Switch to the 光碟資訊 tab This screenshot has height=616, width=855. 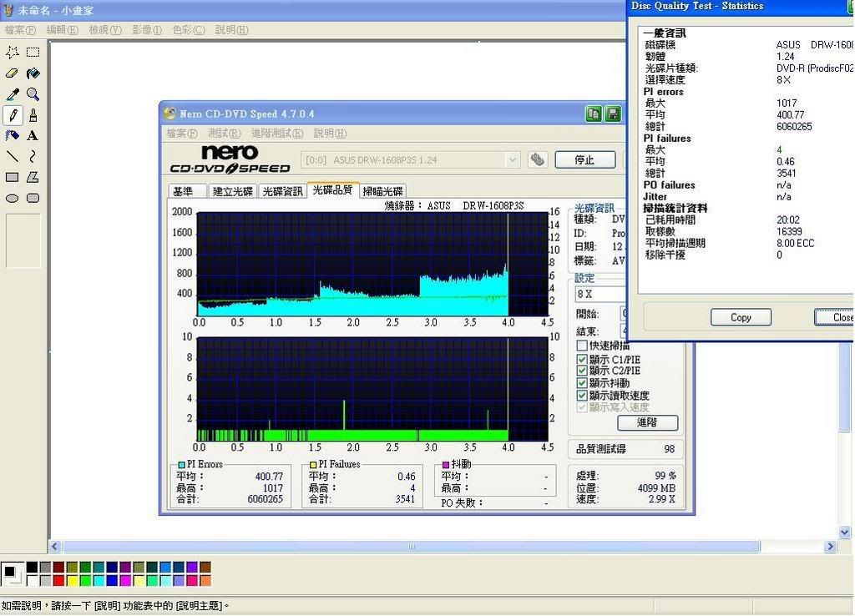pos(282,191)
